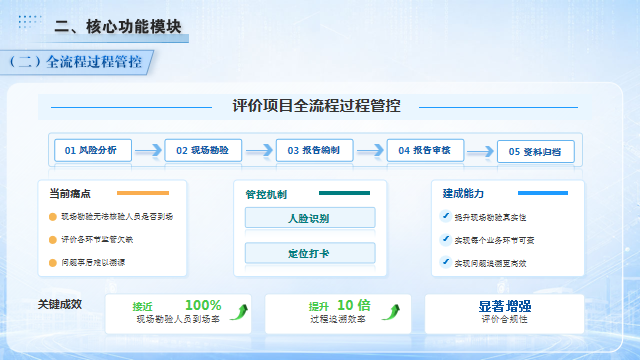Click the 二、核心功能模块 heading
Screen dimensions: 640x360
pos(118,27)
